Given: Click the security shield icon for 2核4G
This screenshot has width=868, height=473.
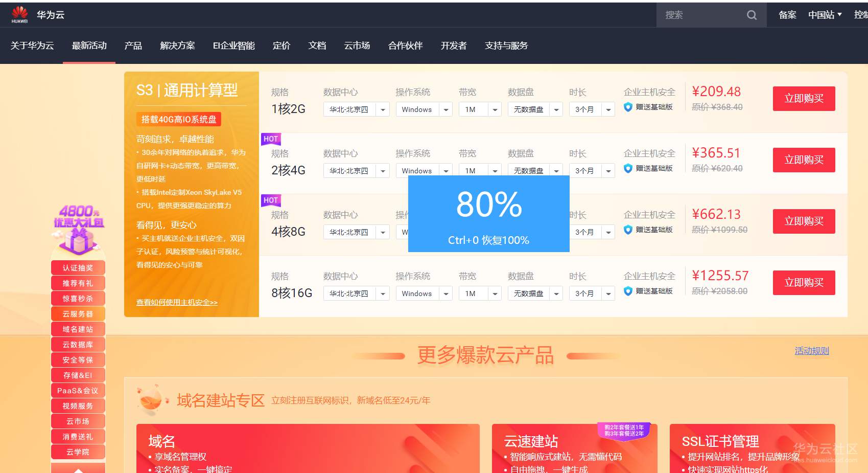Looking at the screenshot, I should pyautogui.click(x=628, y=168).
